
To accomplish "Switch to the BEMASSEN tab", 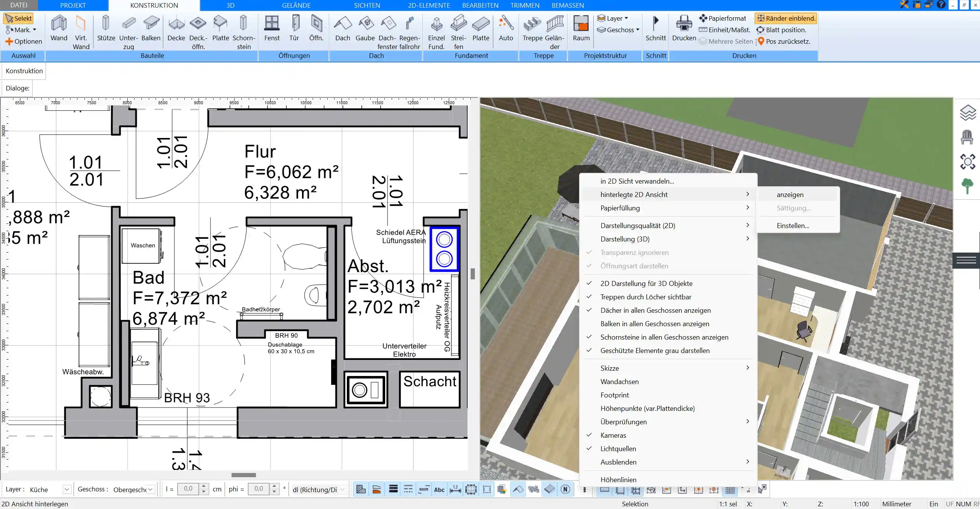I will (x=568, y=5).
